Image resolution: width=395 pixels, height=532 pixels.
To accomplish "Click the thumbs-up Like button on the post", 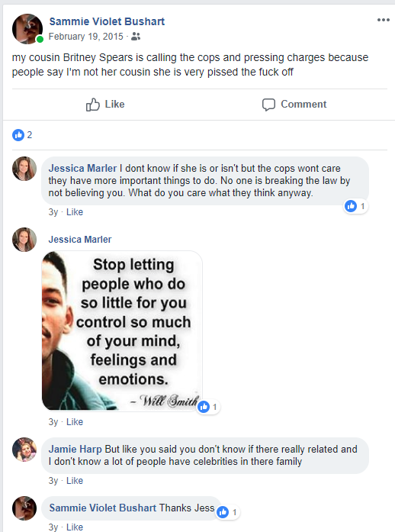I will click(105, 104).
